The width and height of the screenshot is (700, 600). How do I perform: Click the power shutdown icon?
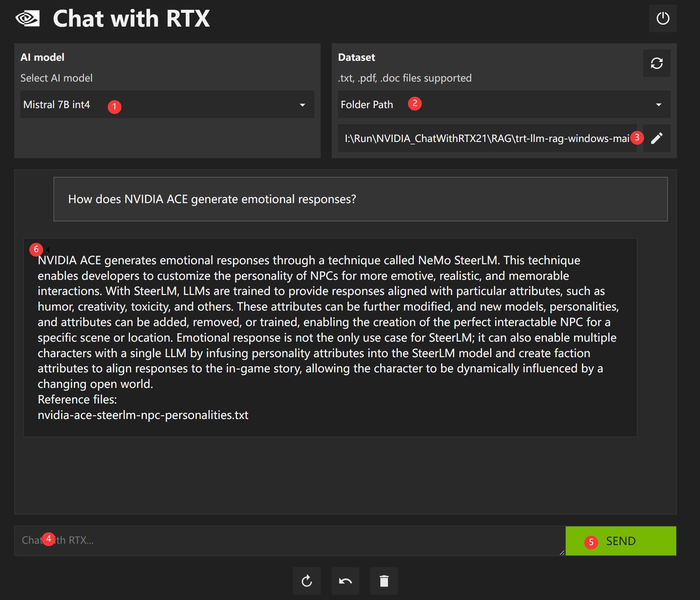tap(663, 18)
